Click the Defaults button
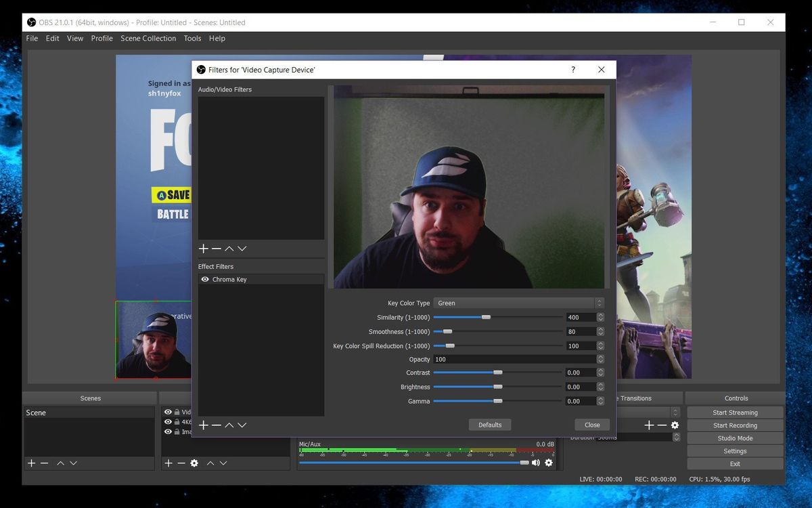 point(489,425)
